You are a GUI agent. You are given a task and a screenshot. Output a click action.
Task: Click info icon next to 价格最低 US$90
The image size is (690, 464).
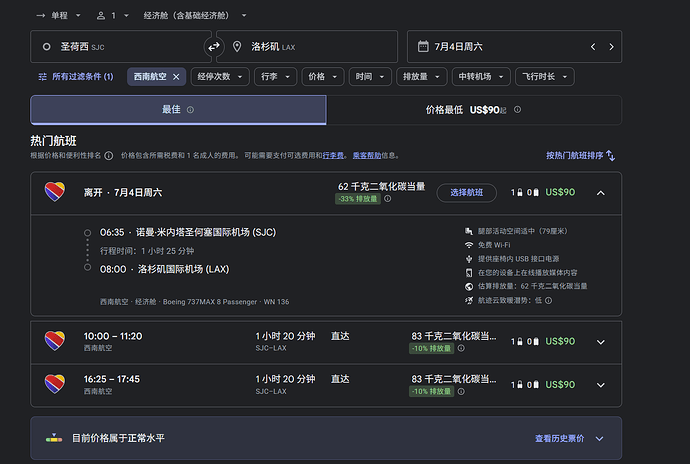tap(518, 110)
